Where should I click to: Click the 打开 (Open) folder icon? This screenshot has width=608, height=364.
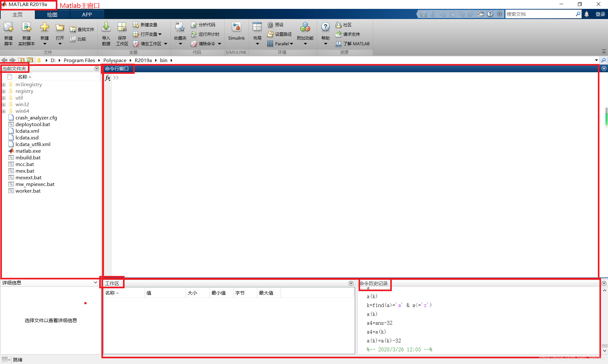(x=60, y=28)
